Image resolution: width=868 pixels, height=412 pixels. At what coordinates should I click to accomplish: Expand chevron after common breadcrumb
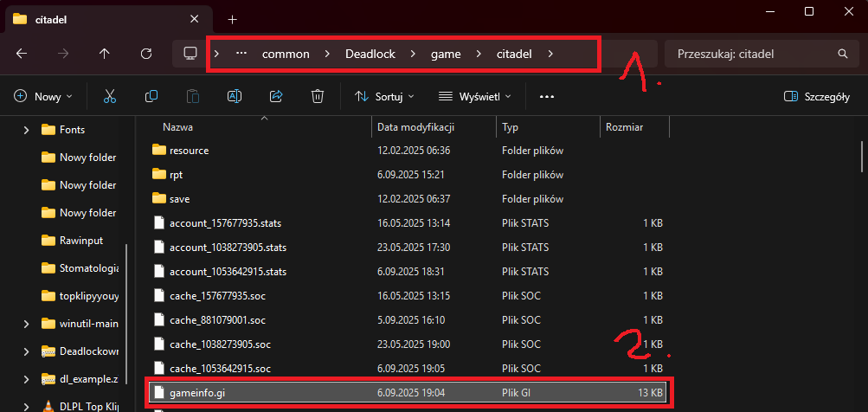click(x=327, y=55)
